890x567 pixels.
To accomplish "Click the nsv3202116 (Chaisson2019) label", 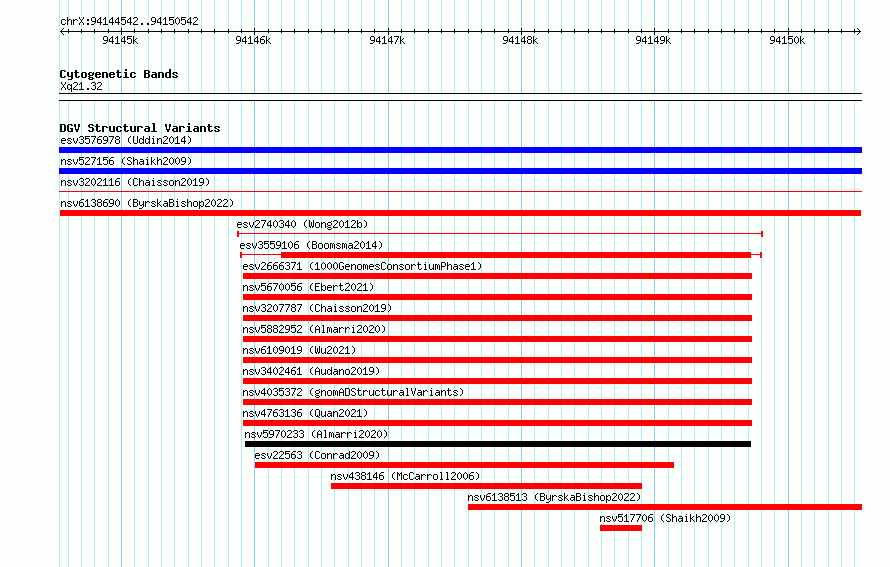I will pos(135,182).
